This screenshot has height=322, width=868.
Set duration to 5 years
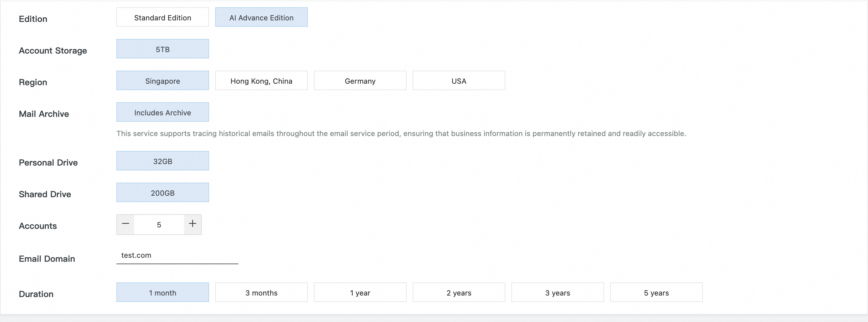(656, 292)
